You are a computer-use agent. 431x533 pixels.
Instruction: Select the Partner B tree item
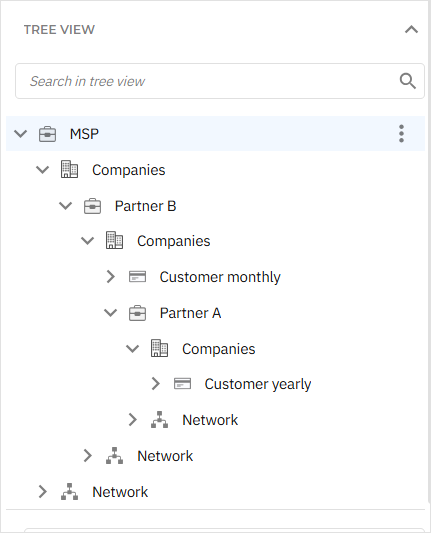click(x=145, y=206)
